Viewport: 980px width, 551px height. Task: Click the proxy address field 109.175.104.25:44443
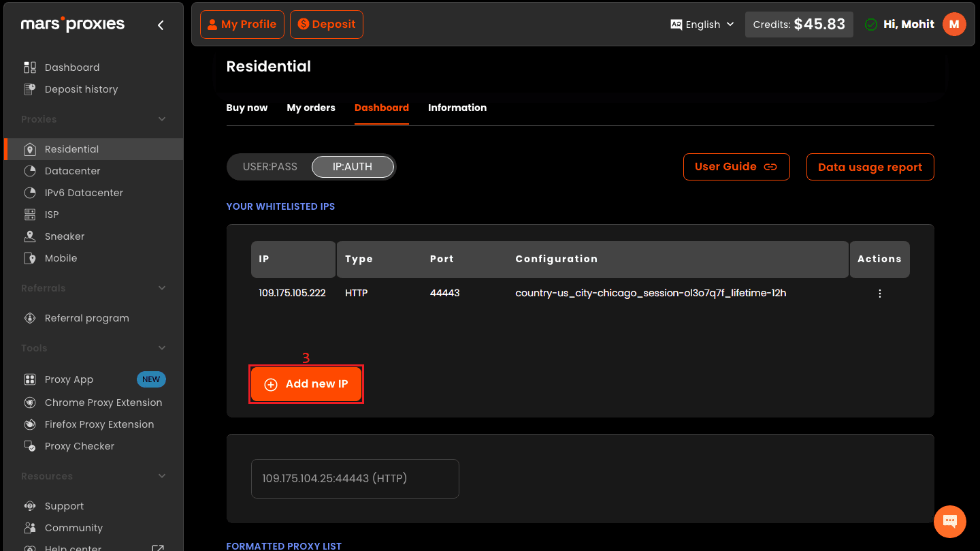pyautogui.click(x=355, y=478)
